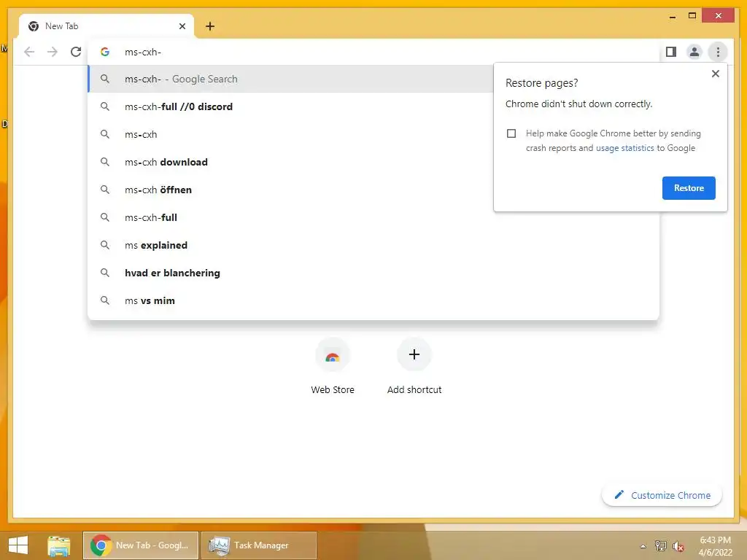Open the Chrome profile avatar icon
Screen dimensions: 747x560
(x=694, y=52)
